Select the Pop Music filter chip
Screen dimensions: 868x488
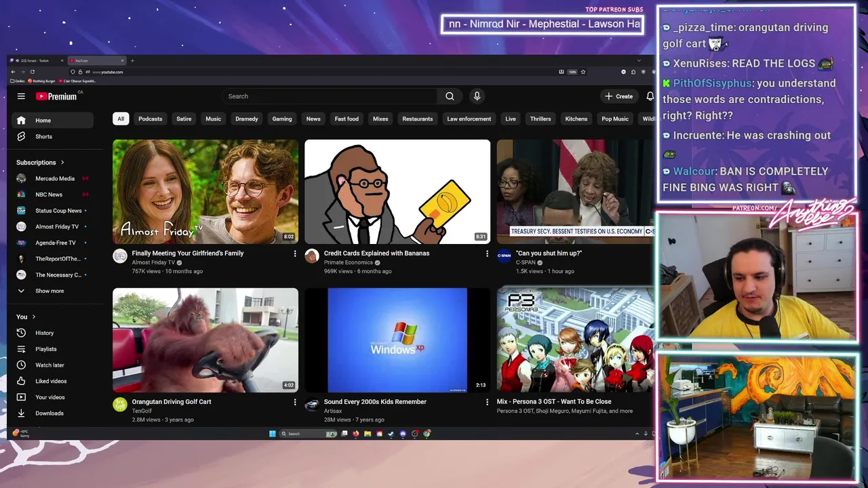[615, 119]
